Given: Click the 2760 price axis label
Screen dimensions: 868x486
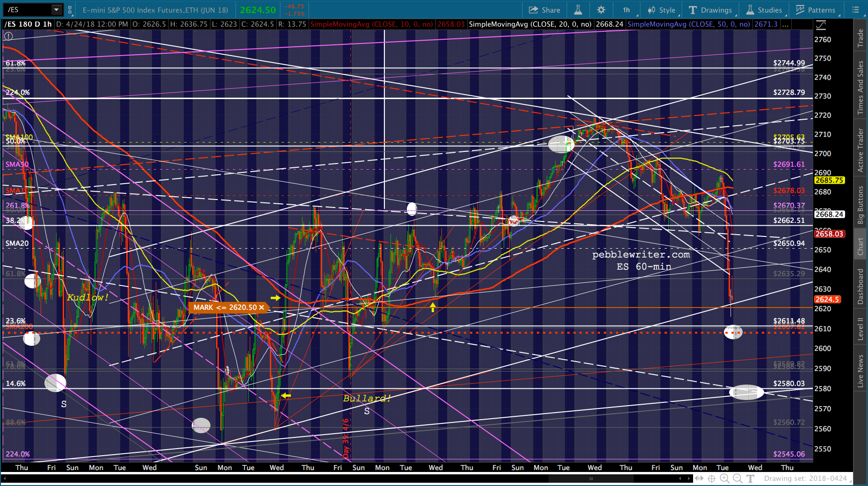Looking at the screenshot, I should [x=823, y=40].
